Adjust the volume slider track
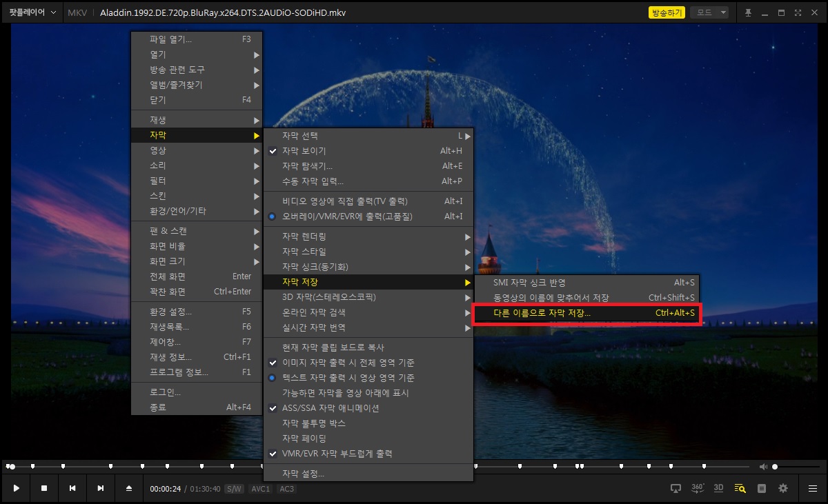 pos(797,467)
